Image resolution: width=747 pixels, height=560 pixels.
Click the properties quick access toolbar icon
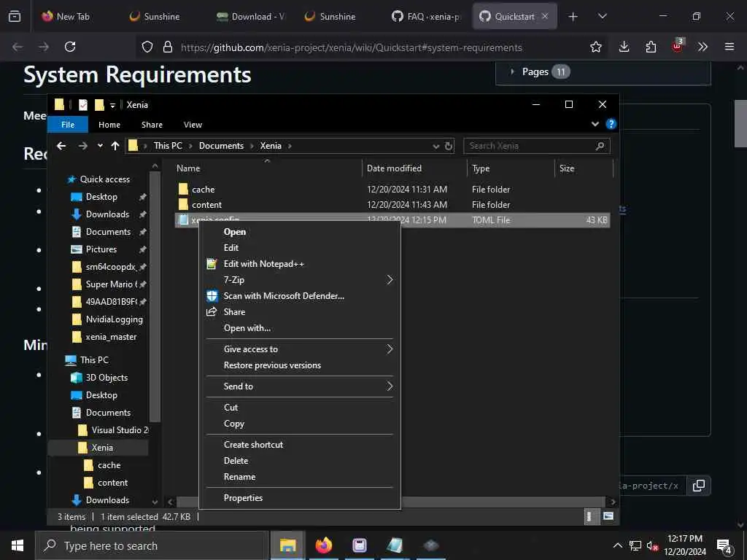point(83,105)
